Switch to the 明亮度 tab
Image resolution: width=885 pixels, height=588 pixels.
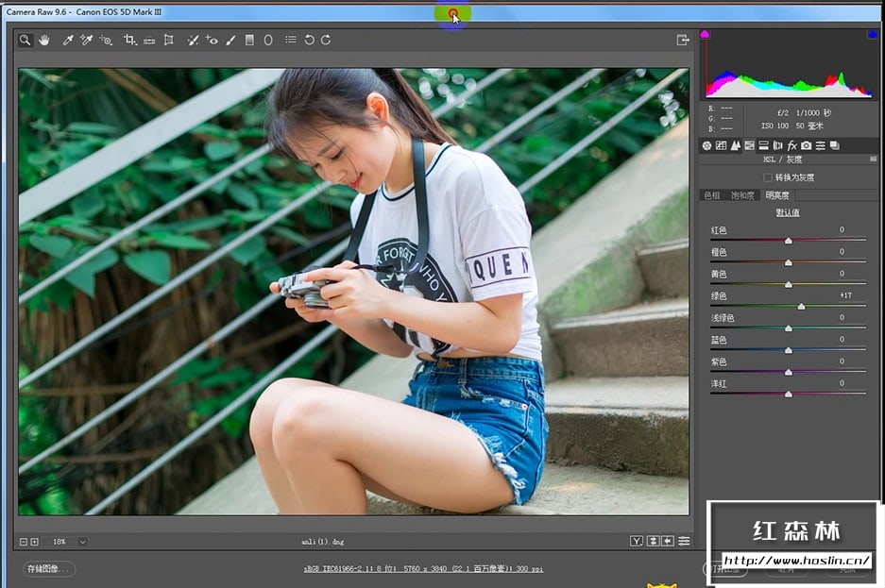pyautogui.click(x=777, y=195)
